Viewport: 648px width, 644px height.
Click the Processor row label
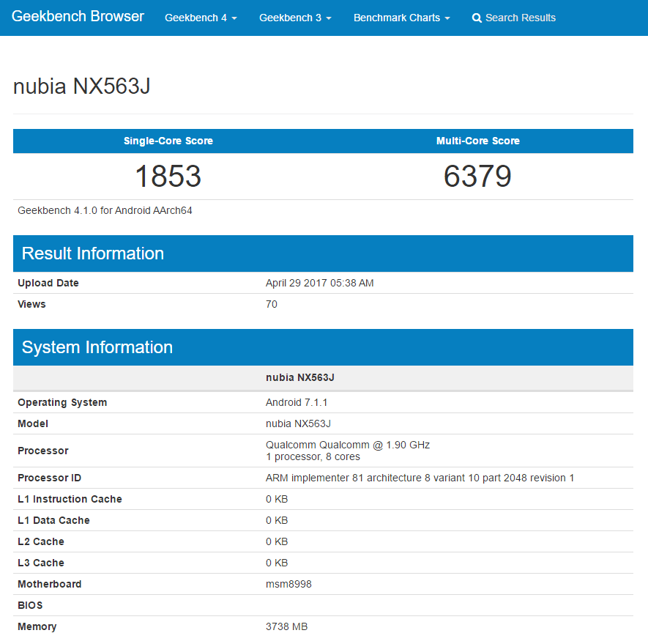click(x=43, y=451)
